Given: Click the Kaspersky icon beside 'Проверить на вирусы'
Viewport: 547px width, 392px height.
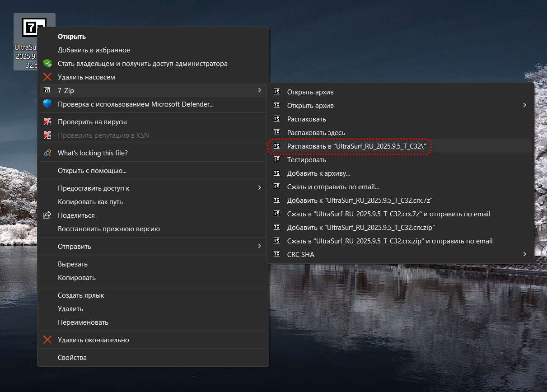Looking at the screenshot, I should point(47,122).
